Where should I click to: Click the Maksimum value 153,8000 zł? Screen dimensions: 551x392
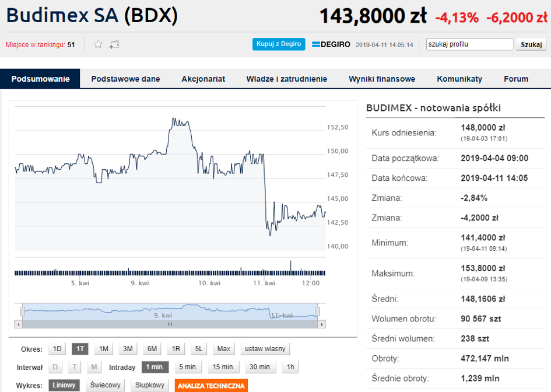click(483, 268)
